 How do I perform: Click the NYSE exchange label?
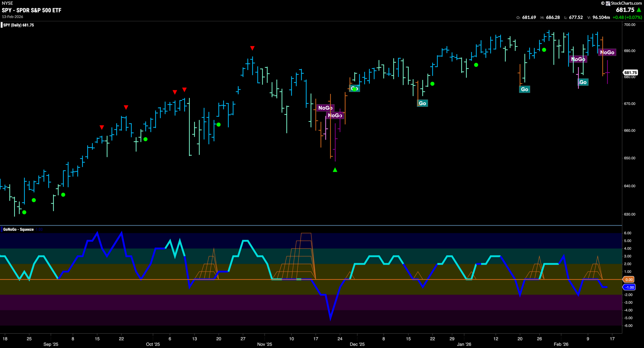click(7, 3)
